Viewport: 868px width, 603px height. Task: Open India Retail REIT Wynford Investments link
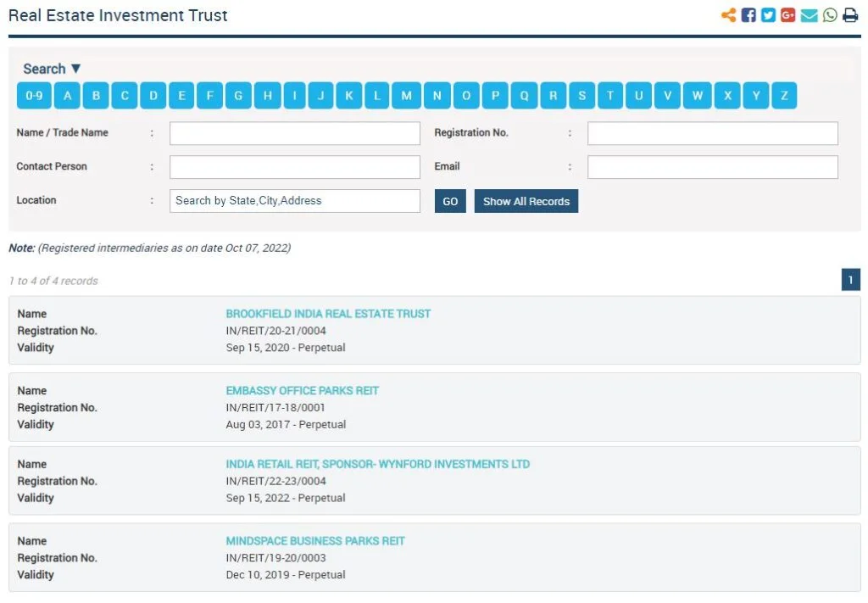(x=377, y=464)
